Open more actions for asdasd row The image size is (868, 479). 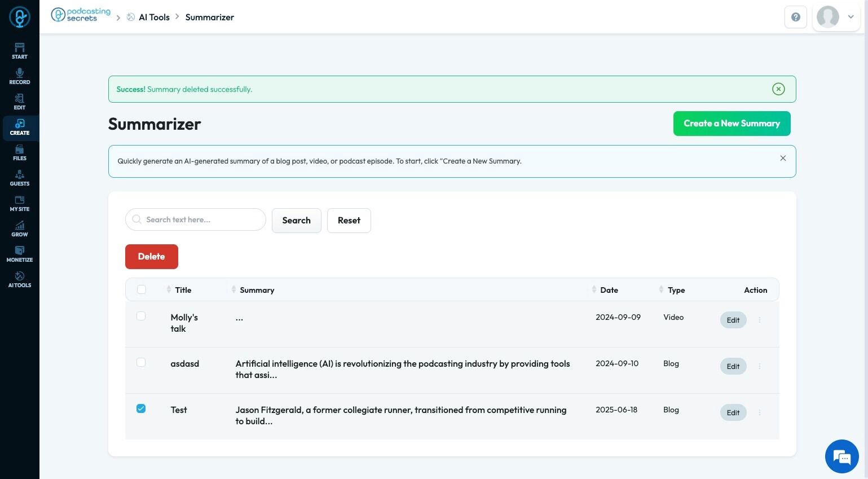pos(760,366)
